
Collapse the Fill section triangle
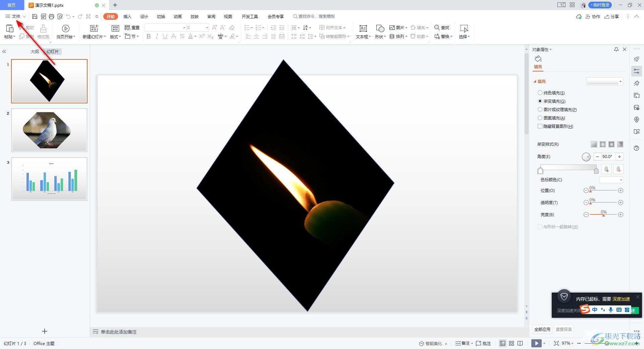(x=535, y=82)
